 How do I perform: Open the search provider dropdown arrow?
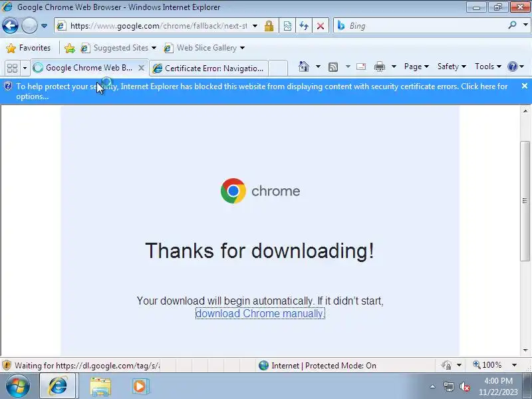[525, 25]
